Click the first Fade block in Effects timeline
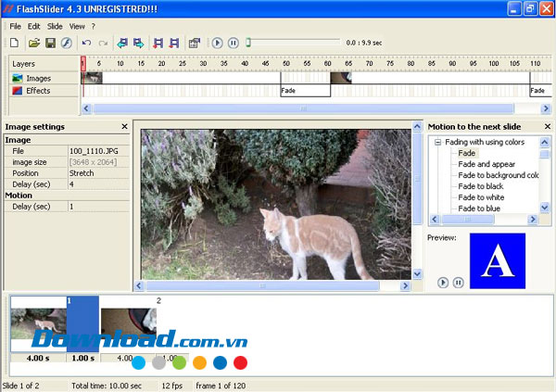The height and width of the screenshot is (392, 556). [305, 91]
